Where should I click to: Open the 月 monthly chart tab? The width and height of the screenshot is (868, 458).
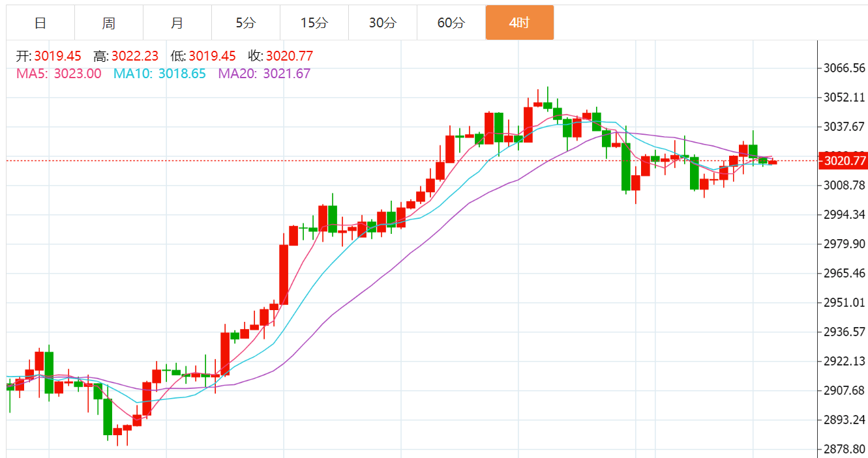coord(177,23)
